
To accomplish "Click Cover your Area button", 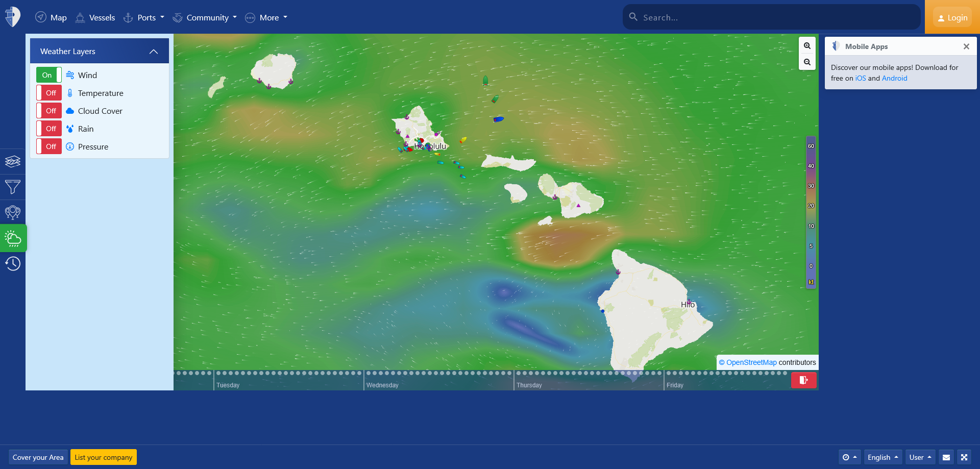I will pos(38,457).
